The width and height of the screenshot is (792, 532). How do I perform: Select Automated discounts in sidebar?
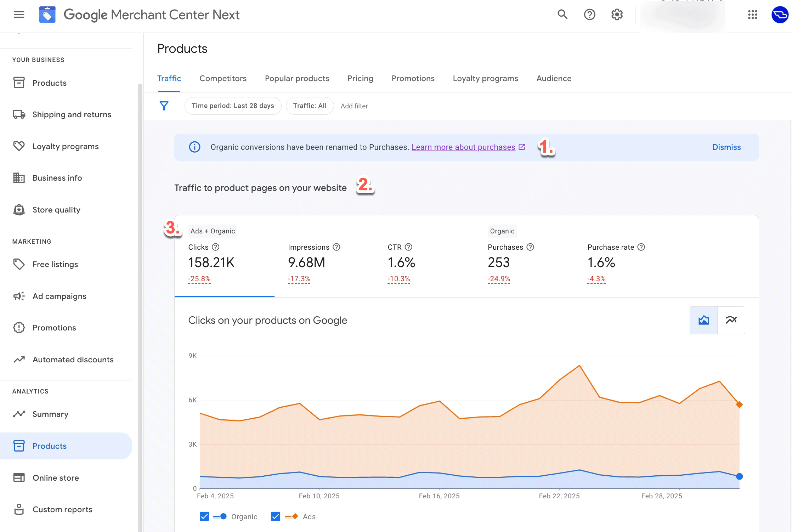click(73, 359)
